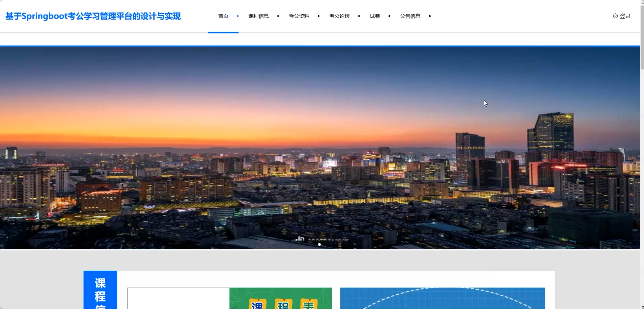Open the 课程信息 menu item
Screen dimensions: 644x309
(x=259, y=16)
